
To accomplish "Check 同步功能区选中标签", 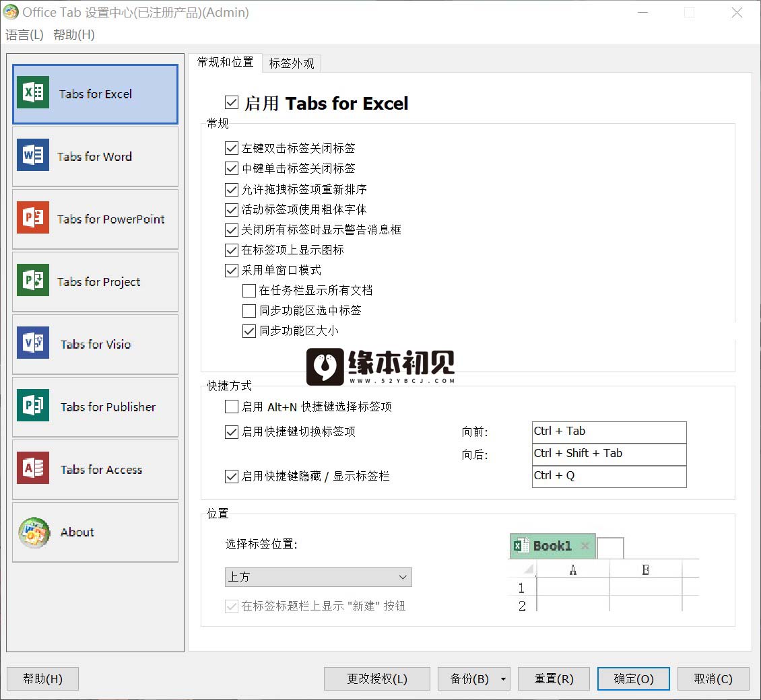I will (249, 310).
